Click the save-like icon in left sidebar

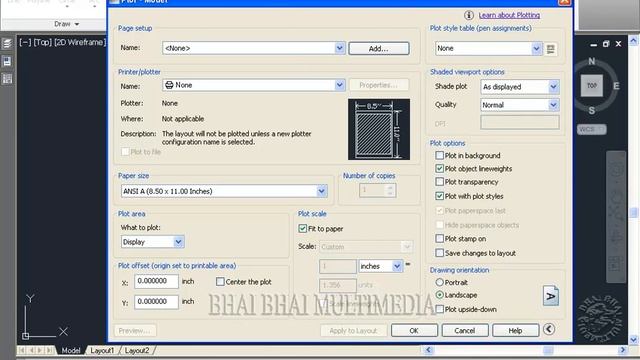click(7, 61)
